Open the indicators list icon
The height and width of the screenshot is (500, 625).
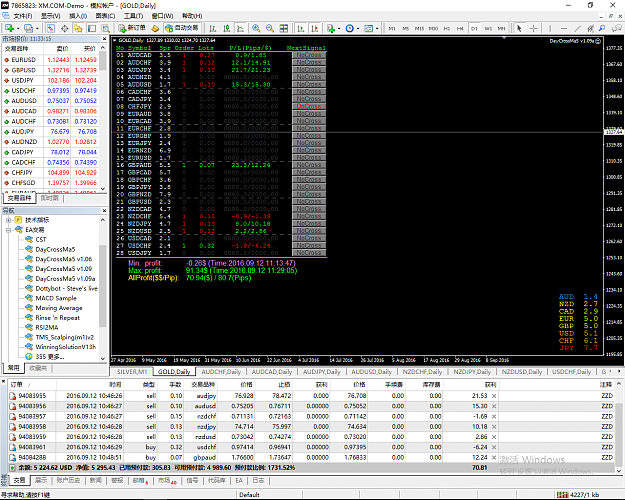click(x=331, y=28)
